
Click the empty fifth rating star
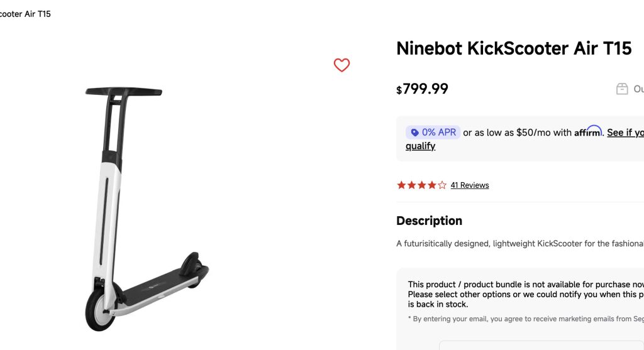[442, 185]
